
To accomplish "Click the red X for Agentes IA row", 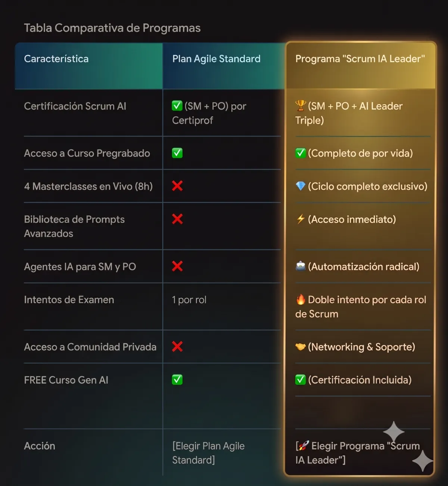I will pyautogui.click(x=177, y=266).
